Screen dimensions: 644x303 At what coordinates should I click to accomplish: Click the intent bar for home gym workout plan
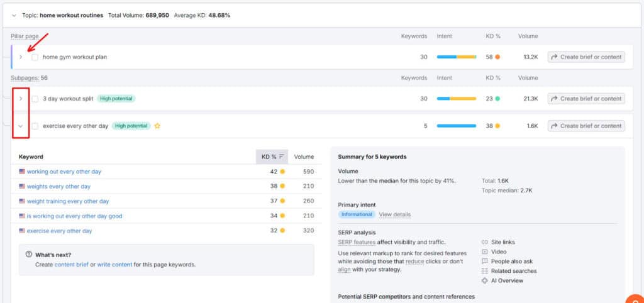click(457, 57)
